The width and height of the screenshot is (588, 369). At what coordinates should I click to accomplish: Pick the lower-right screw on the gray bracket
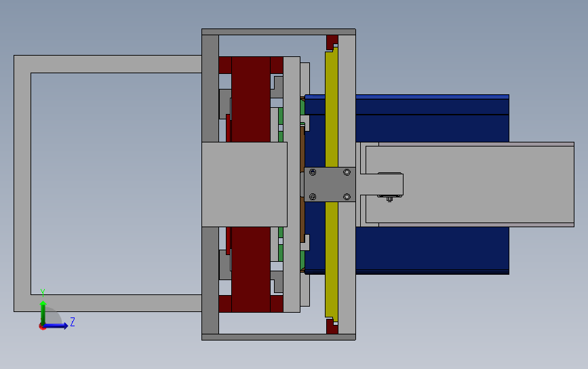coord(347,197)
